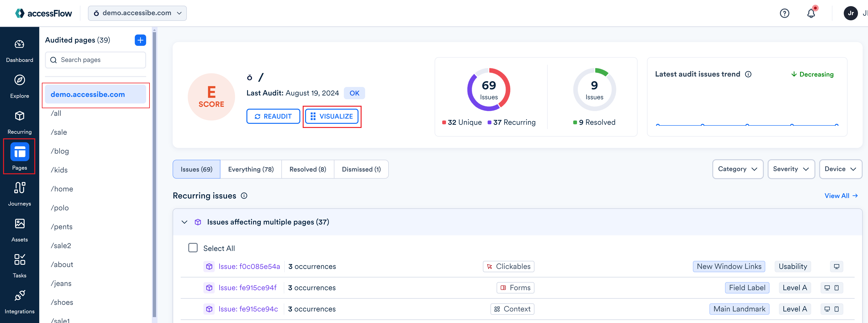
Task: Select the /home page
Action: pyautogui.click(x=62, y=189)
